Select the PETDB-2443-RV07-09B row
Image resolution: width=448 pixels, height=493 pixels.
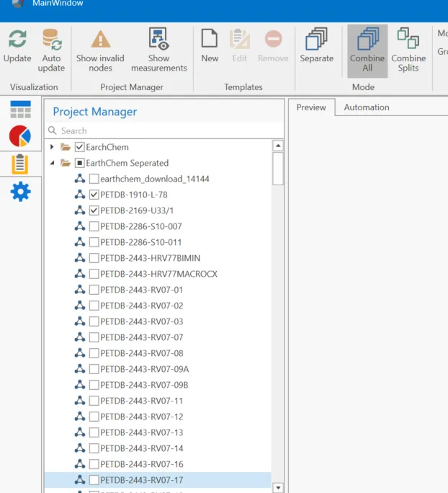[x=158, y=385]
